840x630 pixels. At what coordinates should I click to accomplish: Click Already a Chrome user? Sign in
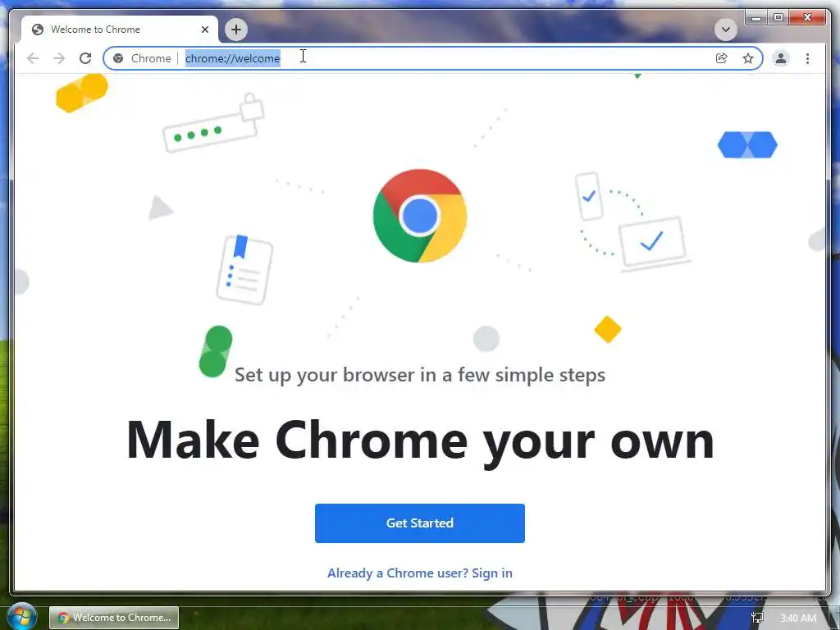pyautogui.click(x=419, y=573)
